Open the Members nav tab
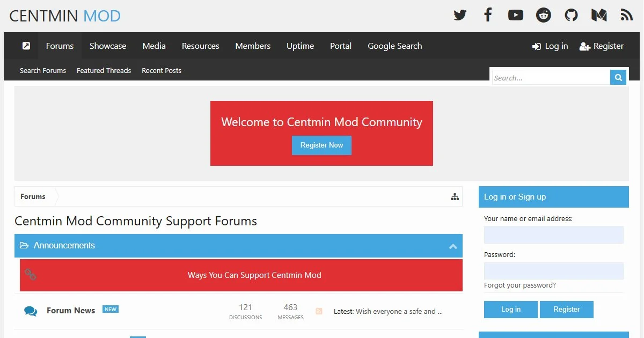 [253, 46]
